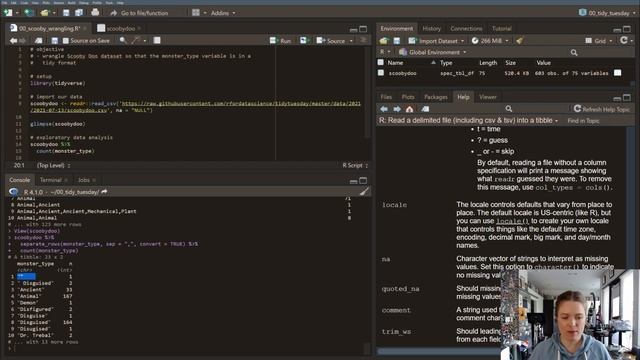640x360 pixels.
Task: Open the R language selector dropdown
Action: (x=385, y=52)
